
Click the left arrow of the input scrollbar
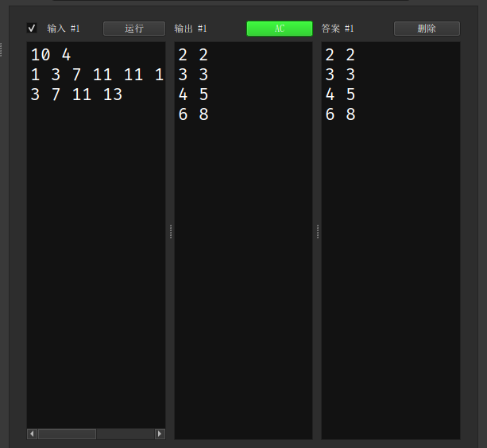click(x=33, y=434)
